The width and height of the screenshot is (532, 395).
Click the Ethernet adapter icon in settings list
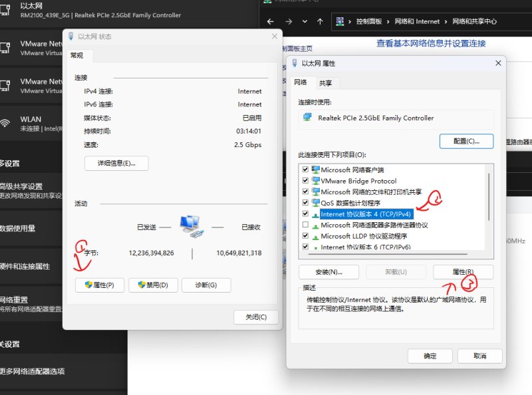[5, 9]
